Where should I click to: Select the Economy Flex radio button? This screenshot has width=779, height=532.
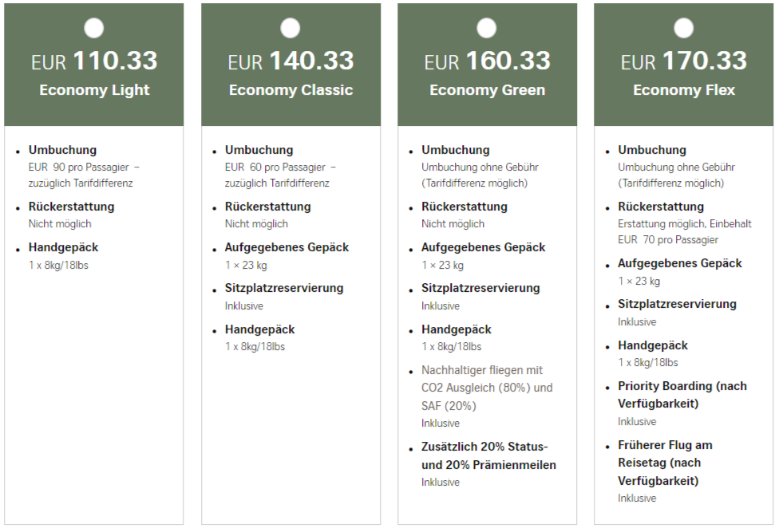[x=684, y=29]
